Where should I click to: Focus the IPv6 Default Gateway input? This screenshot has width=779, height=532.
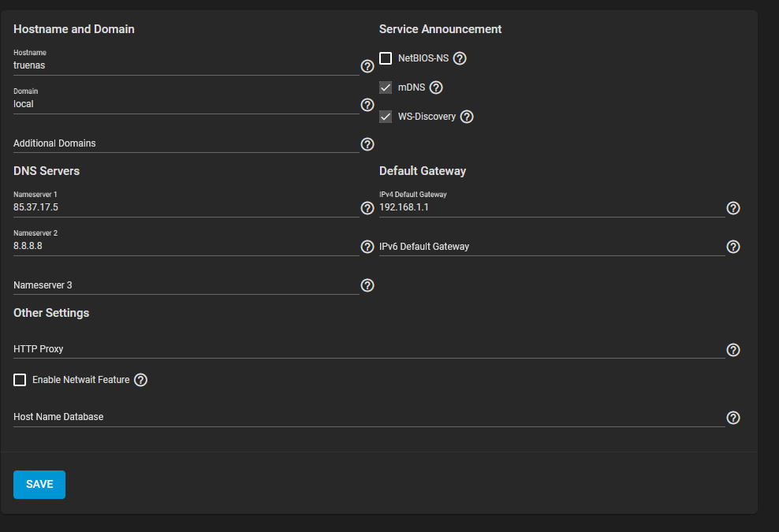(x=552, y=247)
